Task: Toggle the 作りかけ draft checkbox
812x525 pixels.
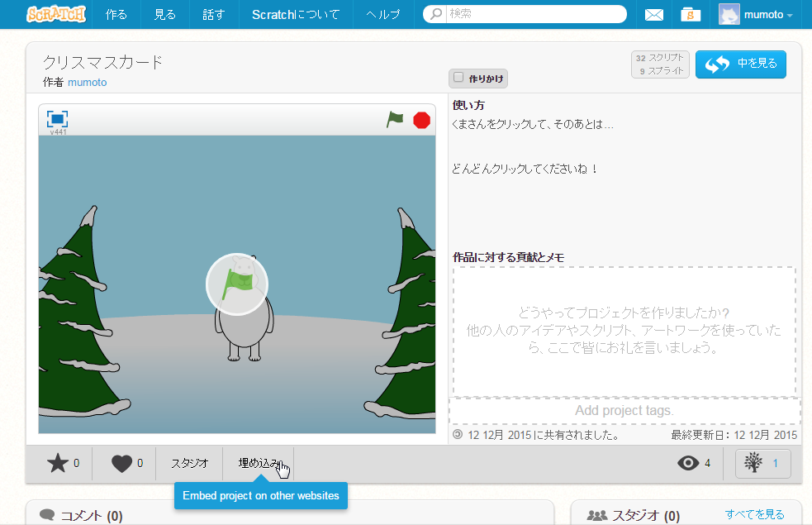Action: coord(458,77)
